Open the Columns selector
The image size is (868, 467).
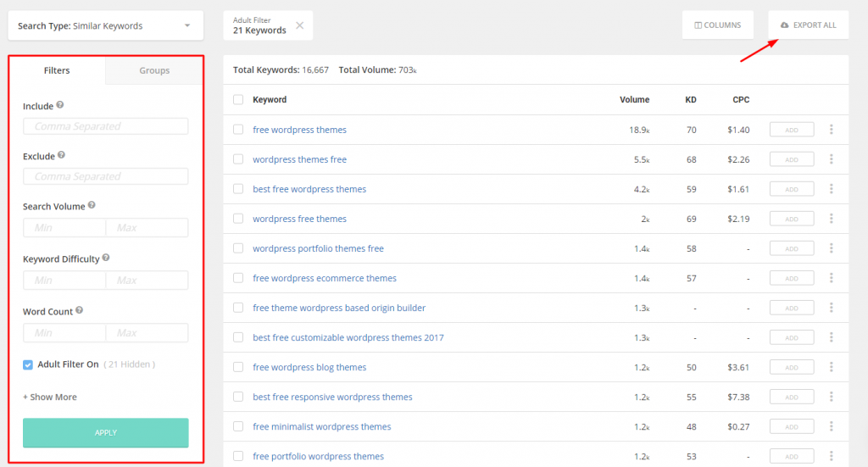[718, 25]
